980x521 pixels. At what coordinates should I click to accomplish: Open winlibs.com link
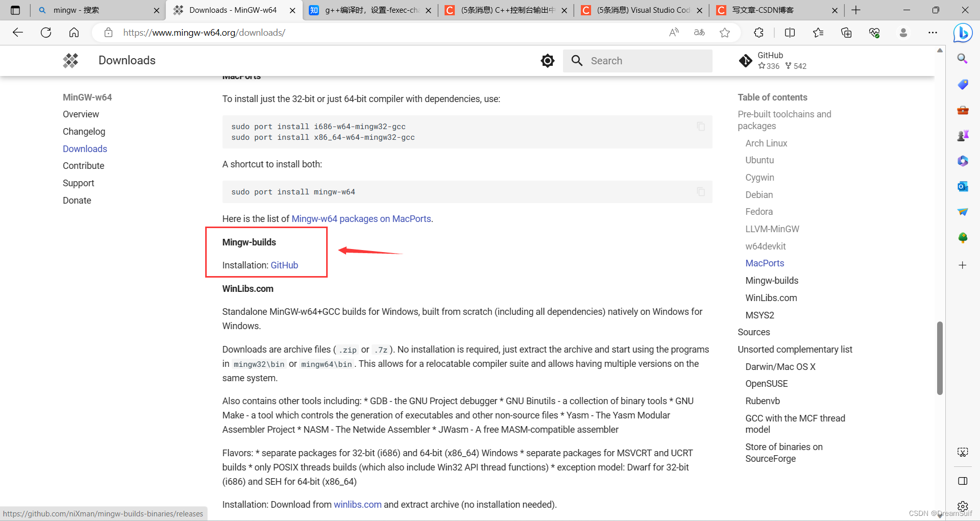(357, 505)
